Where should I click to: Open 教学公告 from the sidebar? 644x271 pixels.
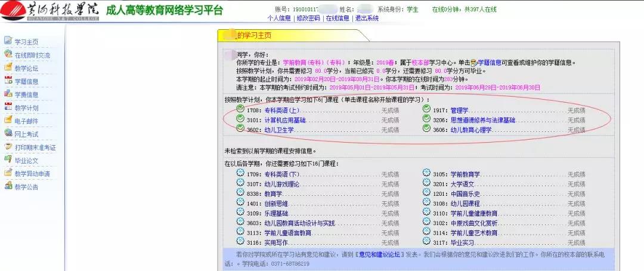click(x=26, y=187)
